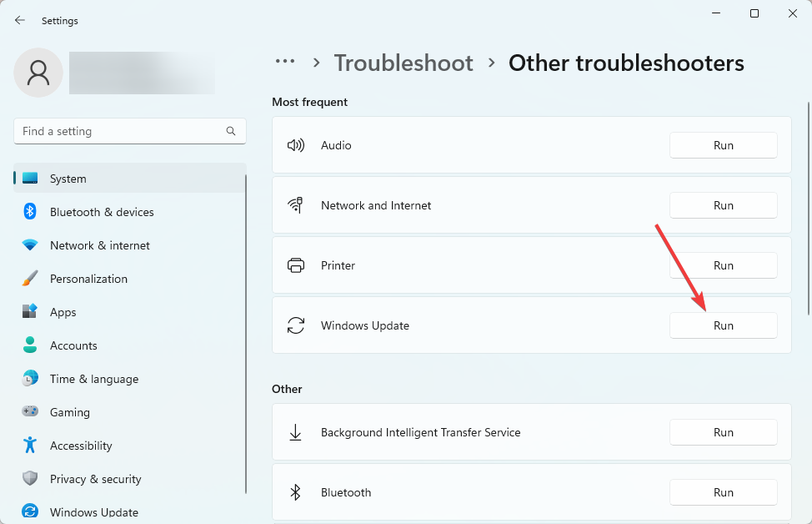This screenshot has height=524, width=812.
Task: Click the sidebar navigation scrollbar
Action: [246, 335]
